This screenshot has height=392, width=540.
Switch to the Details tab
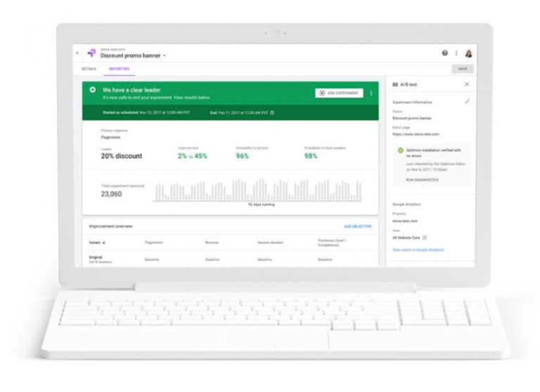pos(89,69)
